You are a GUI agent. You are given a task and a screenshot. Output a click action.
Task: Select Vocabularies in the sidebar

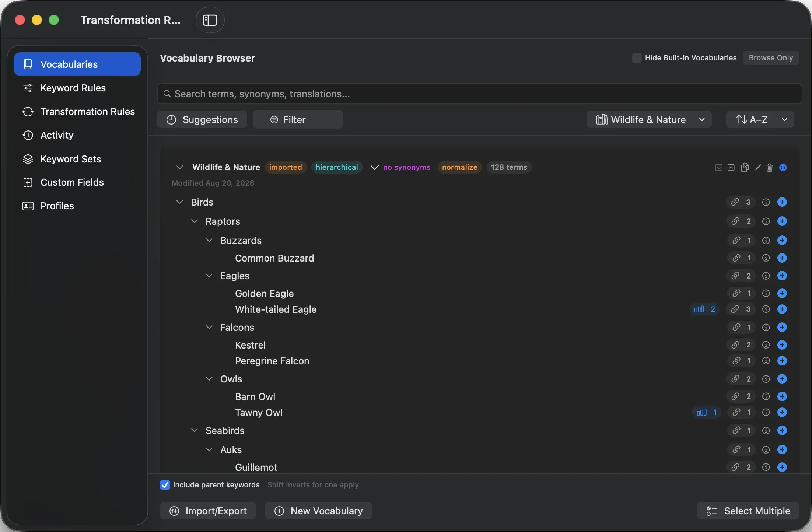coord(77,64)
